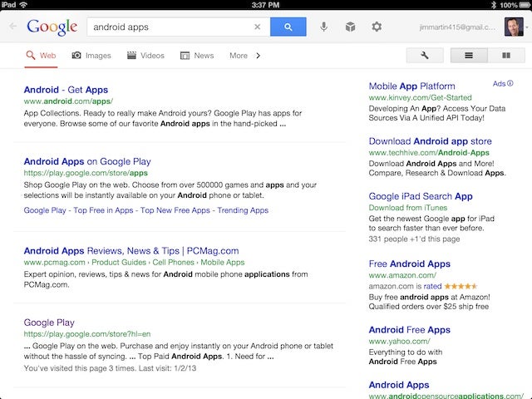Image resolution: width=532 pixels, height=399 pixels.
Task: Click the Ads info icon
Action: pyautogui.click(x=510, y=83)
